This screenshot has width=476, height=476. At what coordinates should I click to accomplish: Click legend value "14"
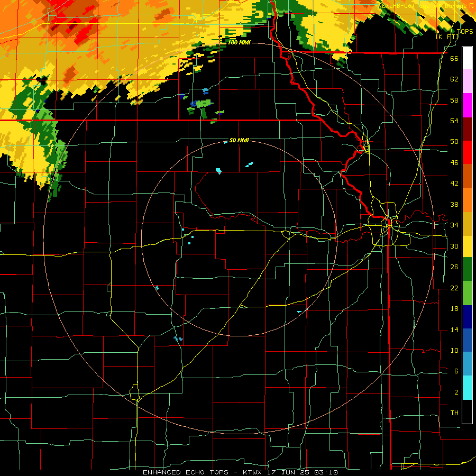454,329
